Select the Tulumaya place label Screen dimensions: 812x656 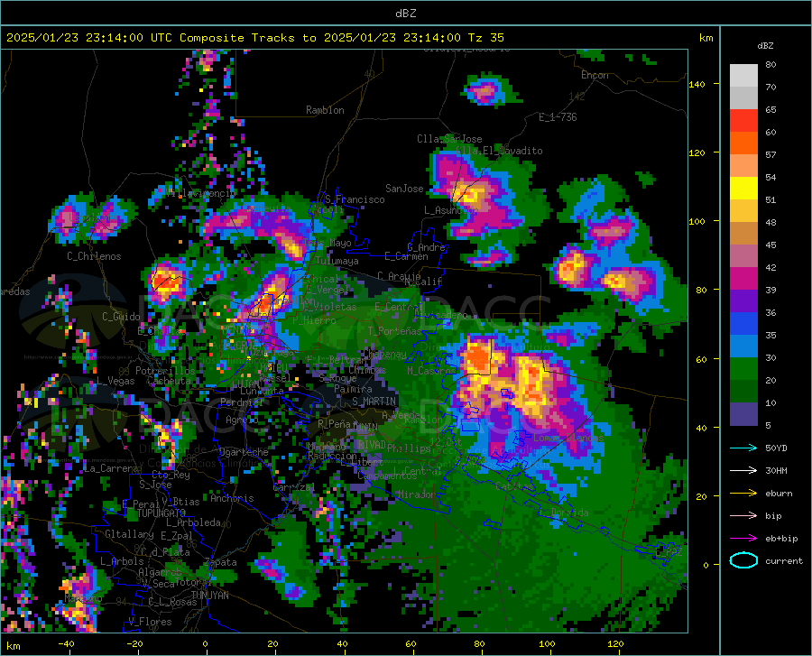pyautogui.click(x=337, y=261)
